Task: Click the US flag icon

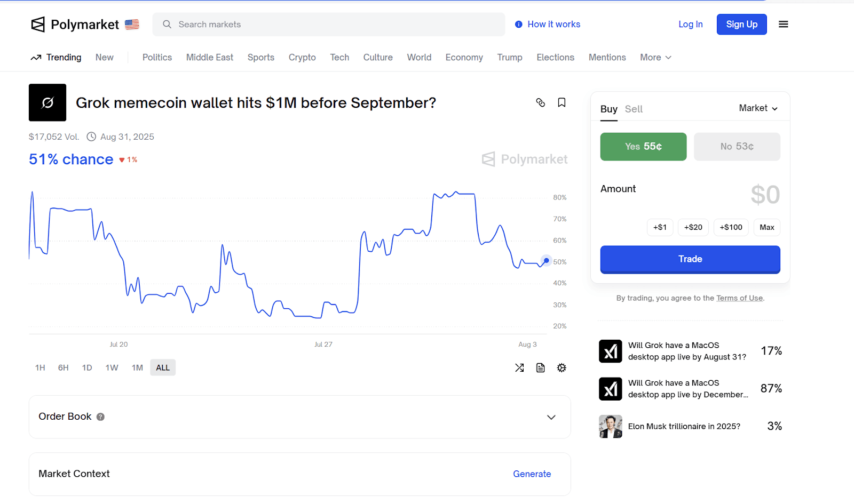Action: click(x=132, y=25)
